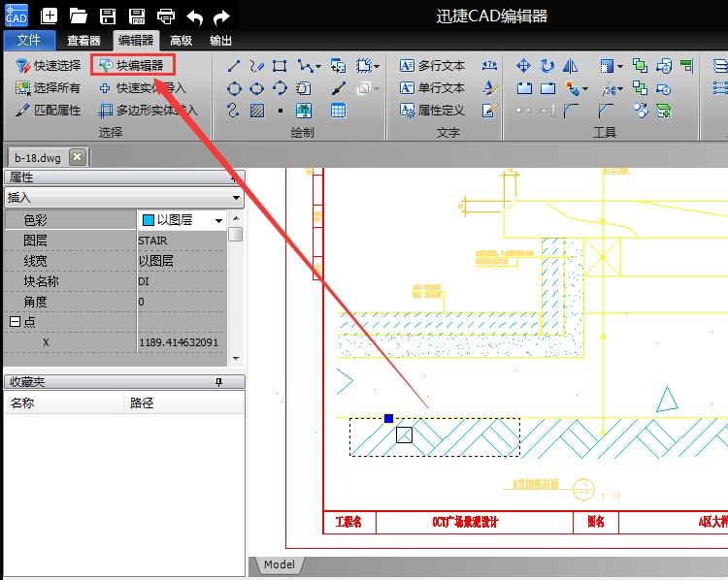Select the Polyline tool
This screenshot has width=728, height=580.
305,66
